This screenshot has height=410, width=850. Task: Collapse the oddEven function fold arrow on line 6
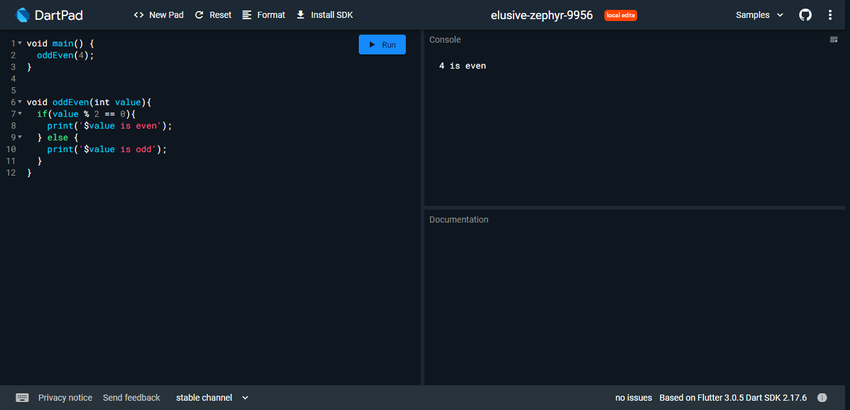[x=20, y=102]
